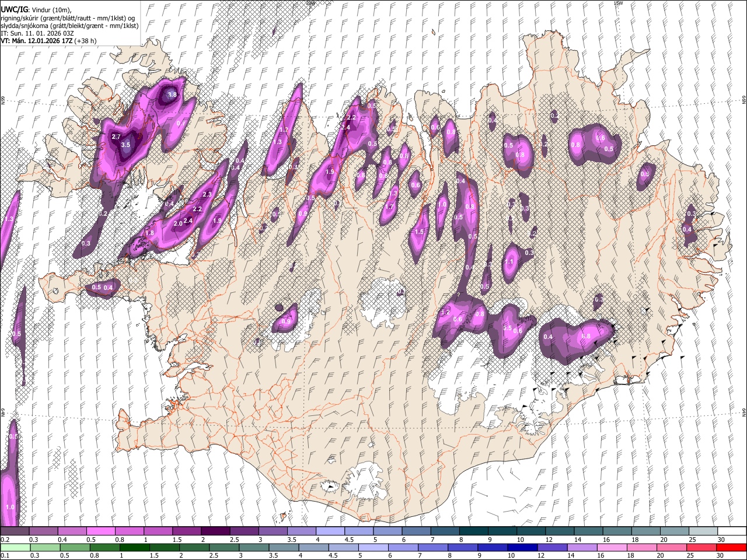Click the 1.5 label under upper legend
This screenshot has height=560, width=747.
(x=177, y=540)
